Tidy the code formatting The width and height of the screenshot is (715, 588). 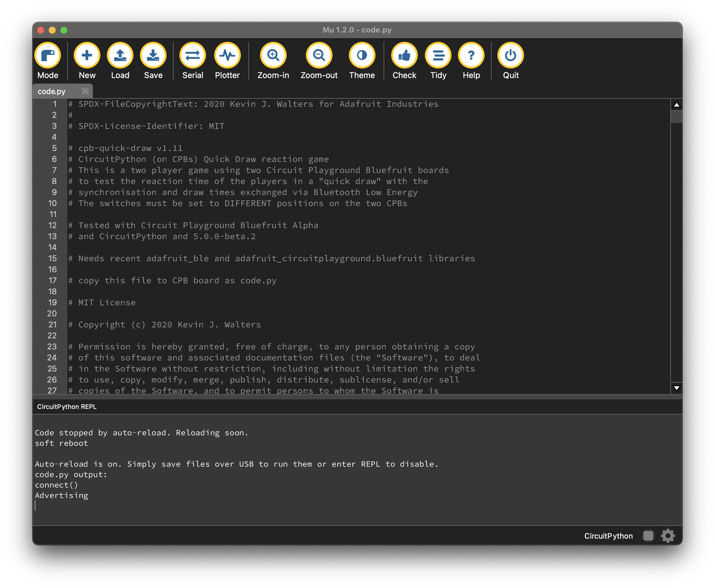(438, 55)
